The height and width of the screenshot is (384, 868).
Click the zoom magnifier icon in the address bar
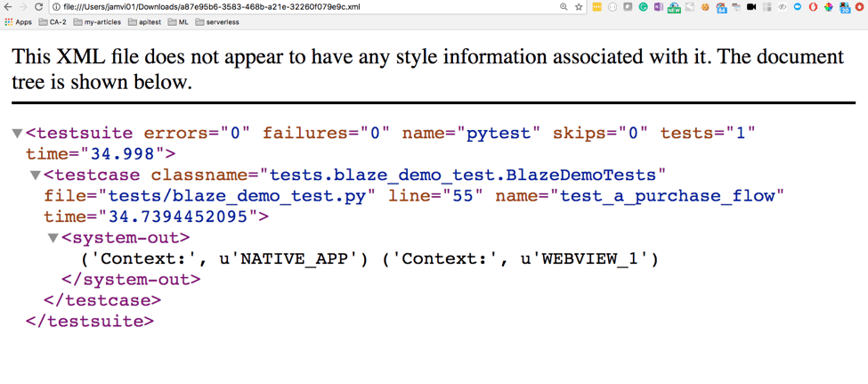pos(564,6)
